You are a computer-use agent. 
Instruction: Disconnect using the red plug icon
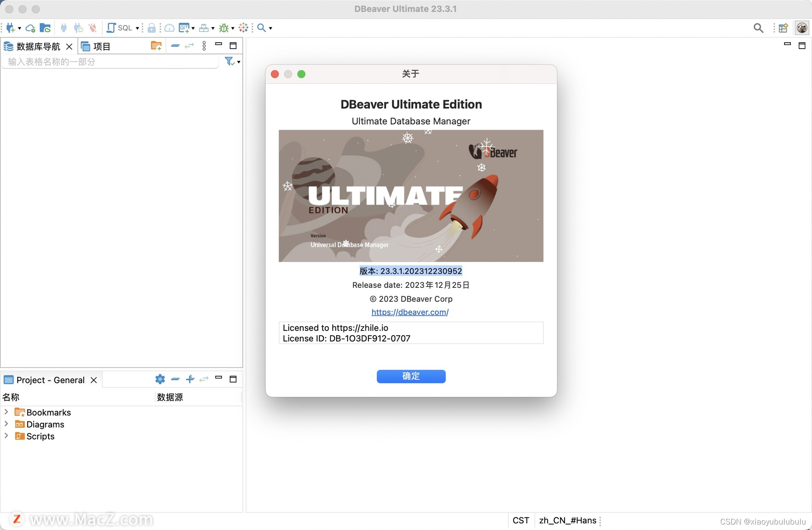click(x=93, y=28)
